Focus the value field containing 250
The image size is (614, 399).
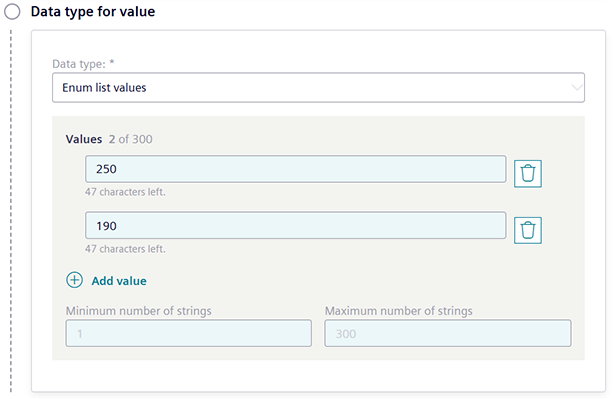(296, 169)
